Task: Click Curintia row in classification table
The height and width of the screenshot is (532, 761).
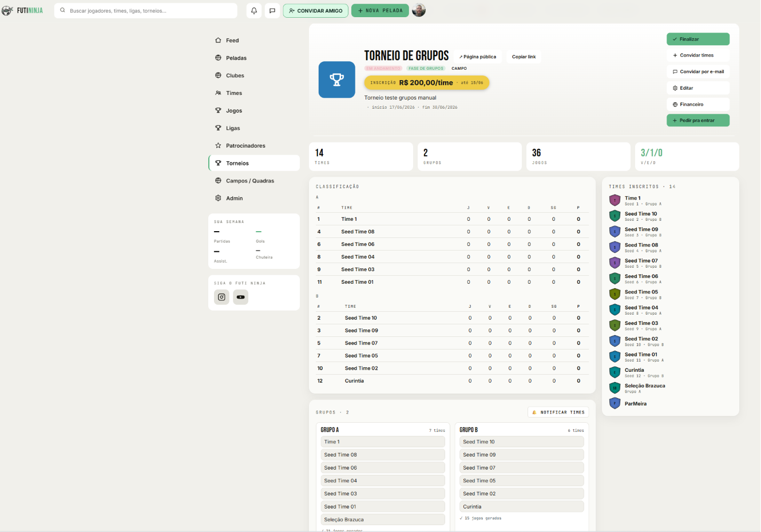Action: (x=452, y=381)
